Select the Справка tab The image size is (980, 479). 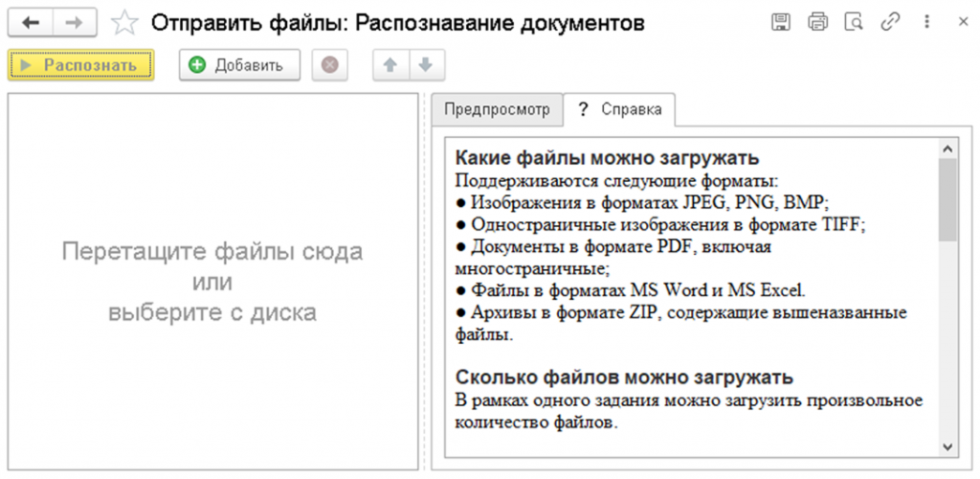point(619,109)
